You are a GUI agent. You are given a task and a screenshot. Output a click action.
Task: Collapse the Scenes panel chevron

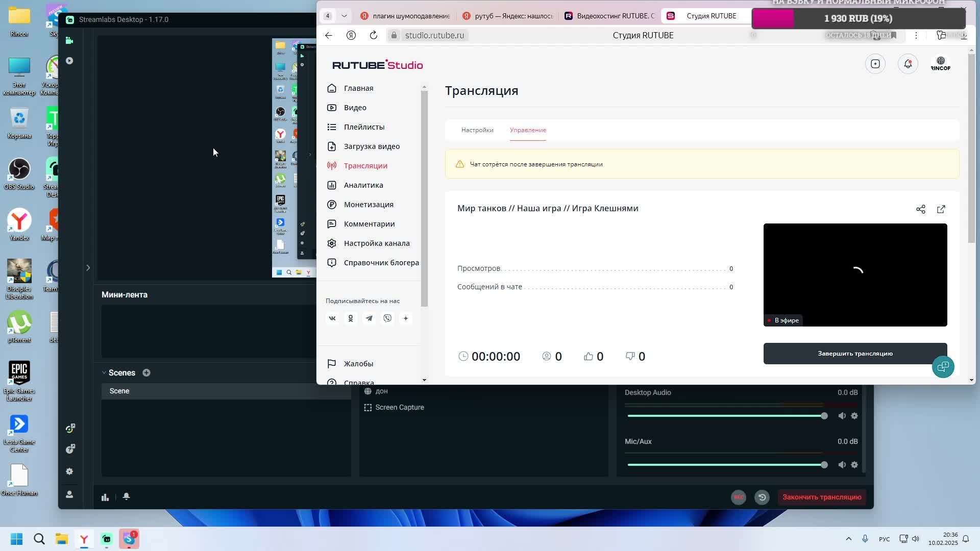tap(104, 373)
